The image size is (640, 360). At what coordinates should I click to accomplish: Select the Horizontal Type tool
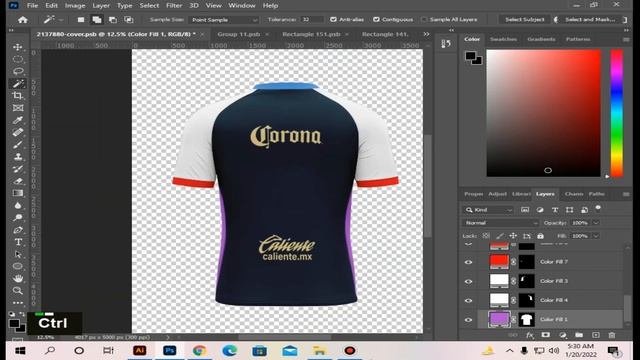pos(18,242)
